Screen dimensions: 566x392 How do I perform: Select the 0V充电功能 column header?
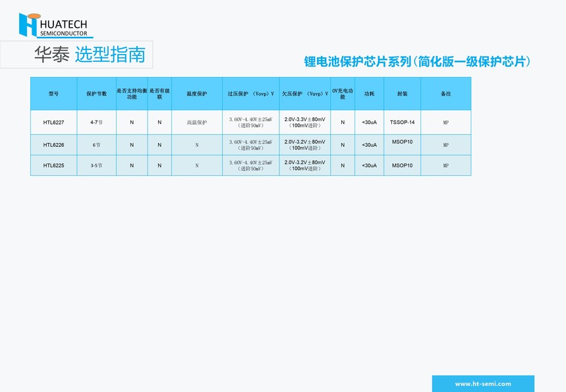tap(343, 94)
